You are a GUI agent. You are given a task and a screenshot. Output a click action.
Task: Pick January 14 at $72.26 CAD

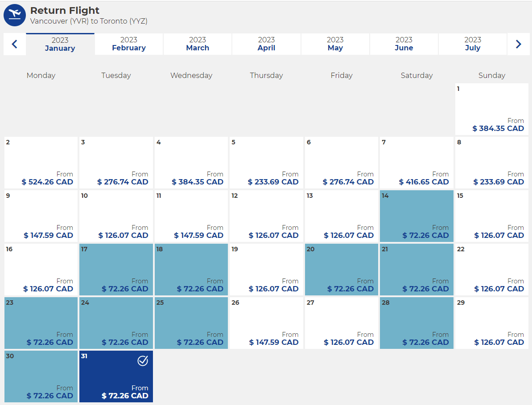pyautogui.click(x=417, y=216)
